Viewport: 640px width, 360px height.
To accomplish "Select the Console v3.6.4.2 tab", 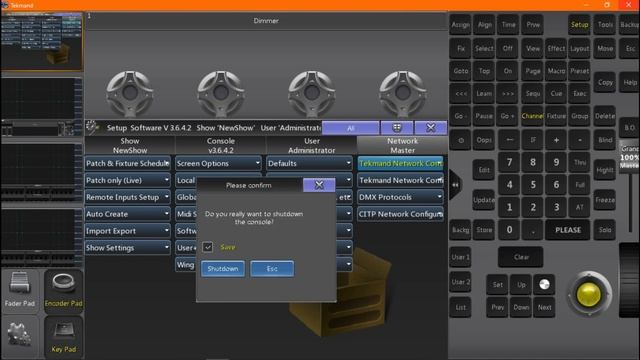I will [x=220, y=145].
